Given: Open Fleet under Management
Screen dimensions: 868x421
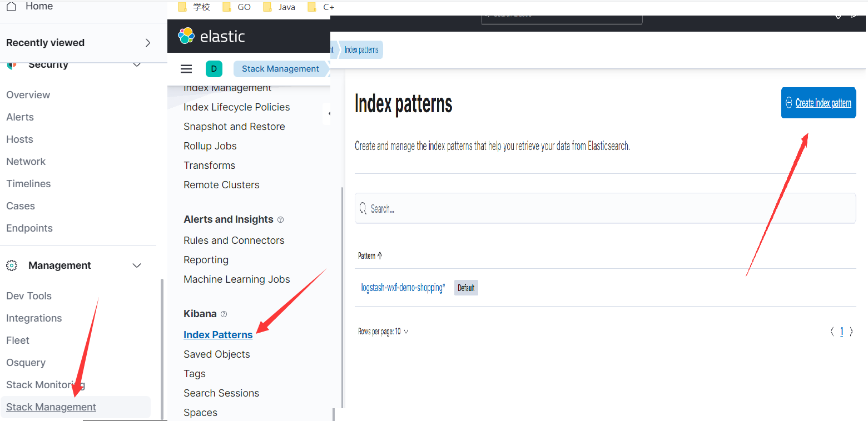Looking at the screenshot, I should [x=18, y=340].
